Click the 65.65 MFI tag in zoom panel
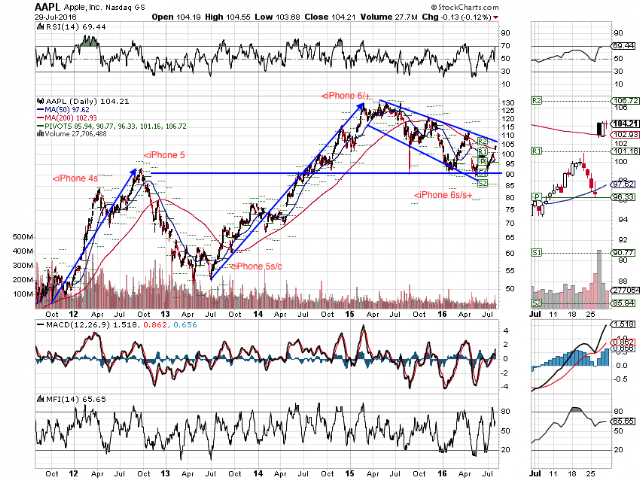Viewport: 640px width, 481px height. [x=623, y=421]
